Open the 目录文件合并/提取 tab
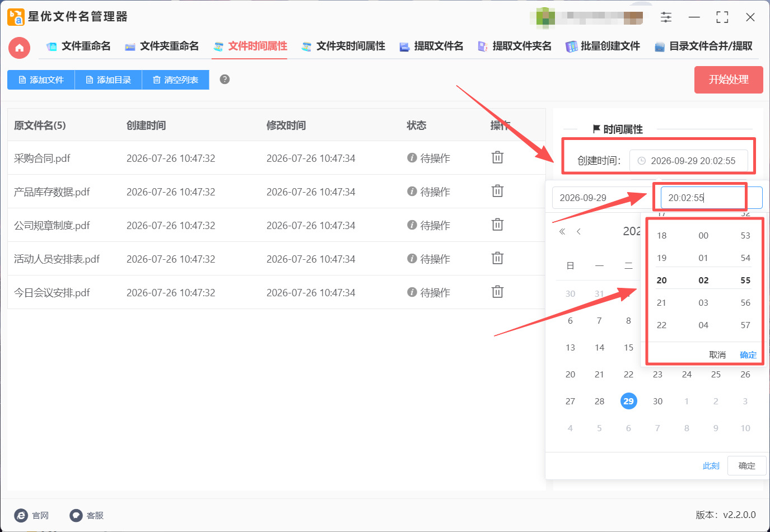 [703, 46]
